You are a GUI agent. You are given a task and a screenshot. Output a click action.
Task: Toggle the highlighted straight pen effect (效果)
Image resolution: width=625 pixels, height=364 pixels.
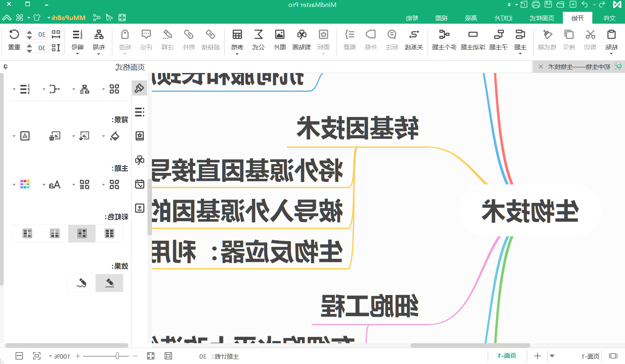pos(109,283)
